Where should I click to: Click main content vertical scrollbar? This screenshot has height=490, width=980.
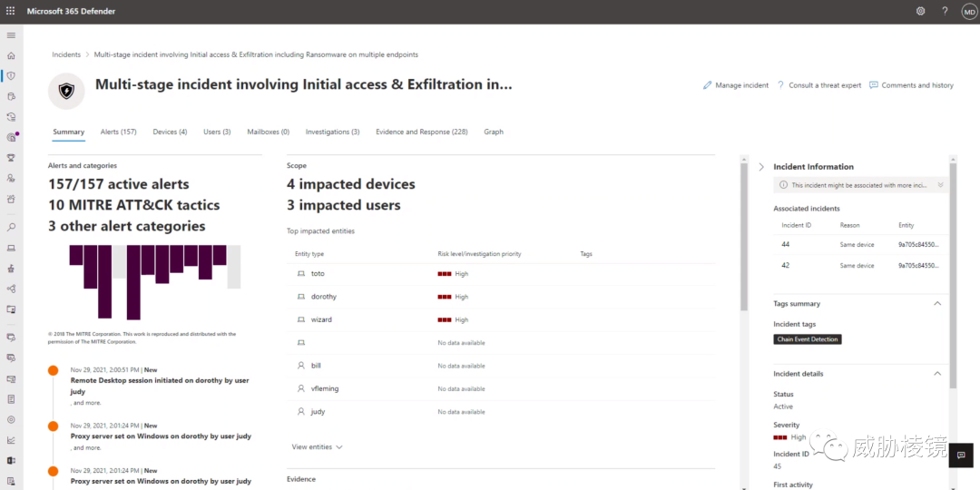click(x=744, y=238)
